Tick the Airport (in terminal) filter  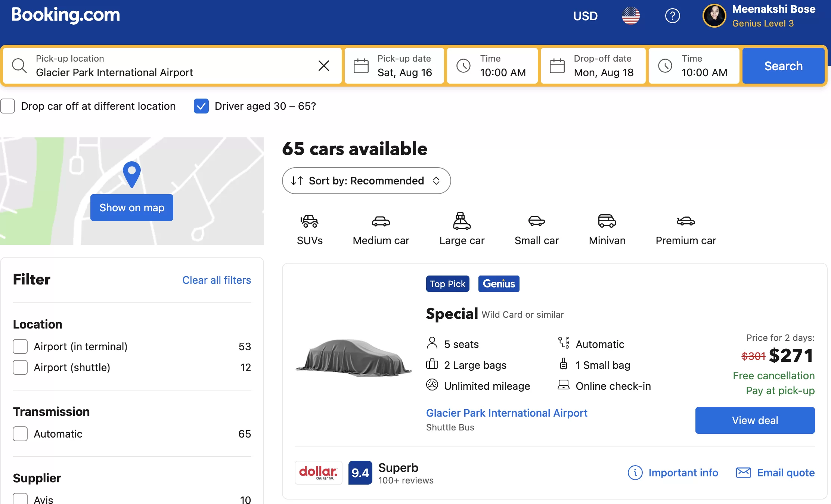(20, 346)
